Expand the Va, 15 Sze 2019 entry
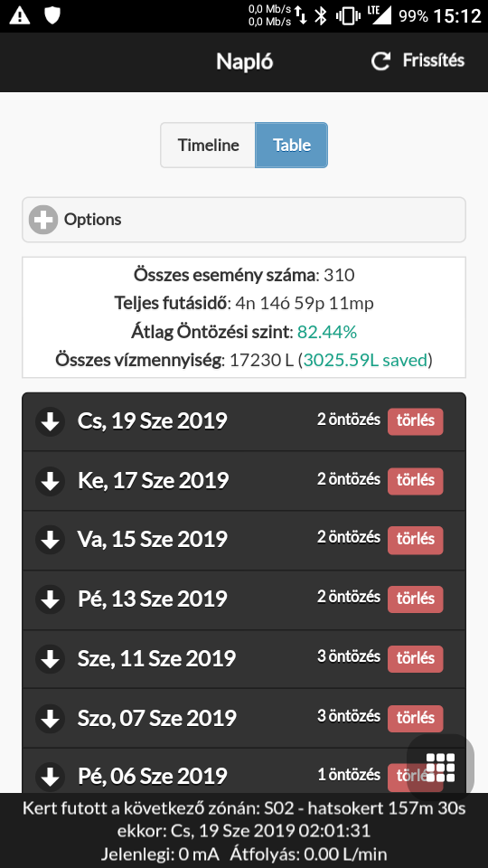The image size is (488, 868). tap(244, 541)
